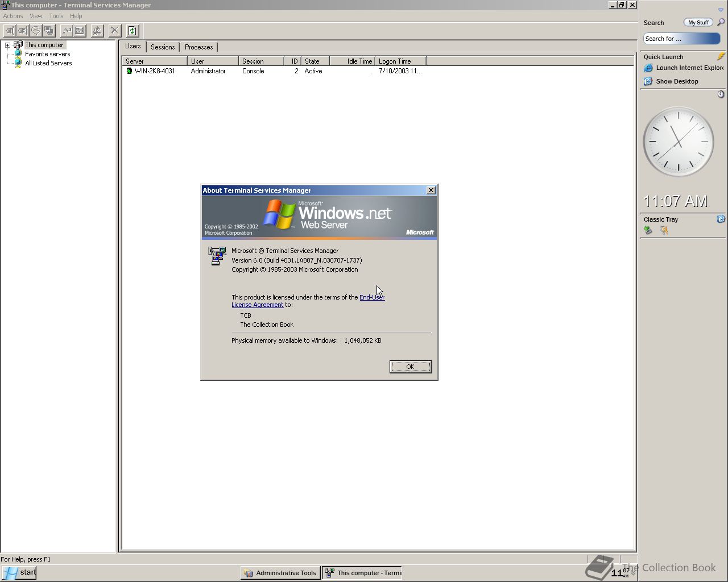Click the sidebar search magnifier icon
Screen dimensions: 728x582
point(721,22)
